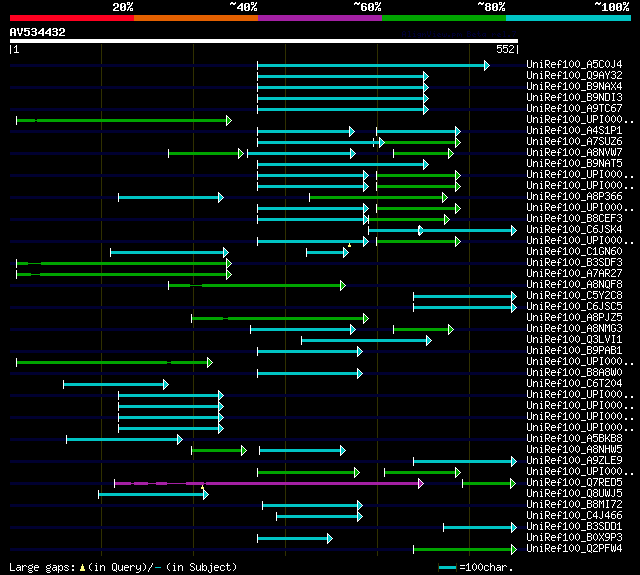Click the purple ~60% legend color segment
This screenshot has width=640, height=575.
(x=320, y=18)
